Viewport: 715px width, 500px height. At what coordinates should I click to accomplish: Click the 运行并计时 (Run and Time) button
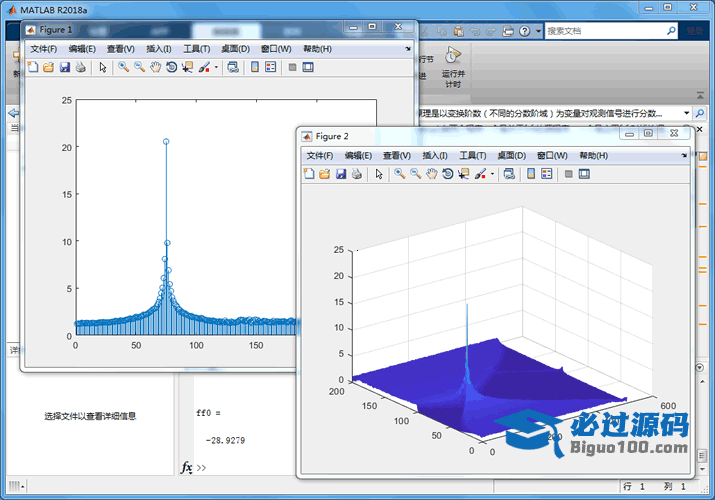point(454,63)
